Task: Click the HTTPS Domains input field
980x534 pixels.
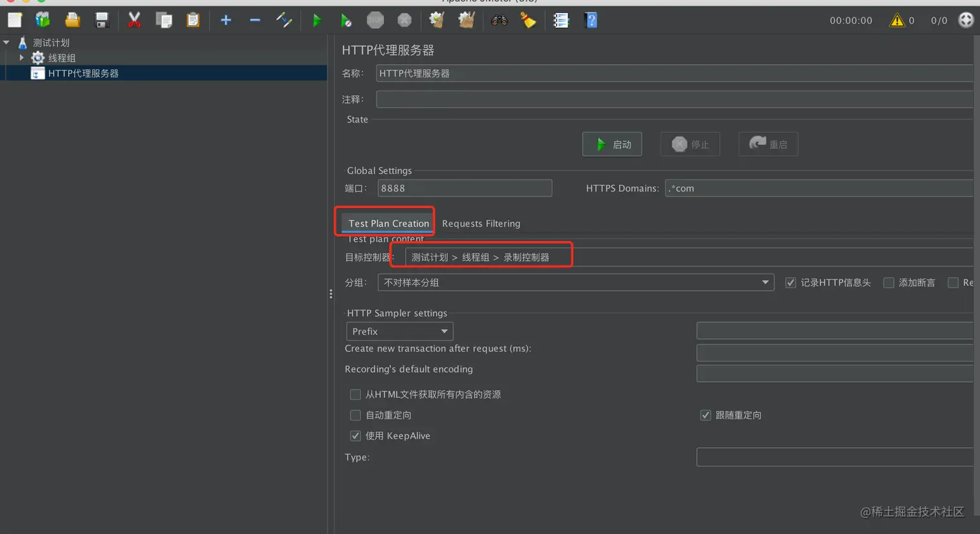Action: (x=819, y=189)
